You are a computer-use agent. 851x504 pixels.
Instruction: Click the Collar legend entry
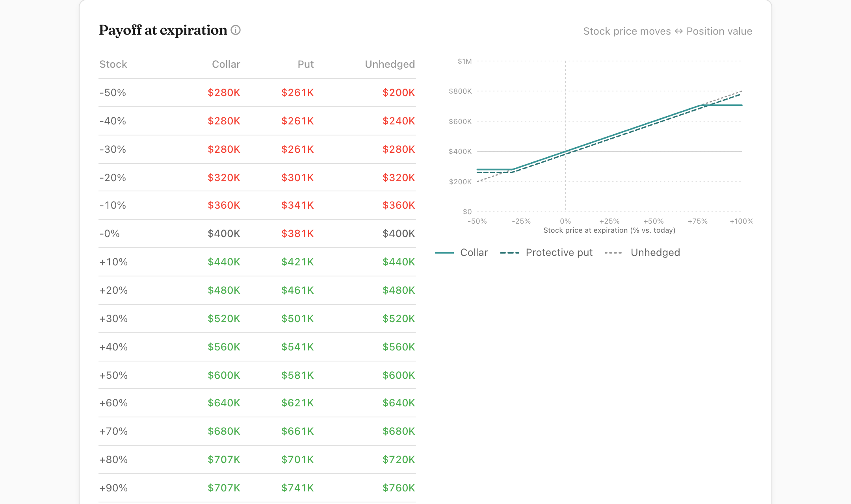coord(461,252)
